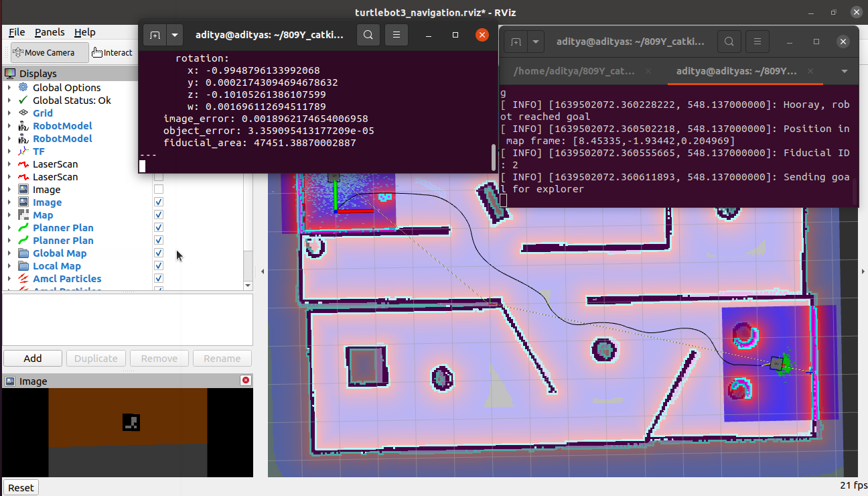This screenshot has height=496, width=868.
Task: Click the Grid display icon
Action: pos(23,113)
